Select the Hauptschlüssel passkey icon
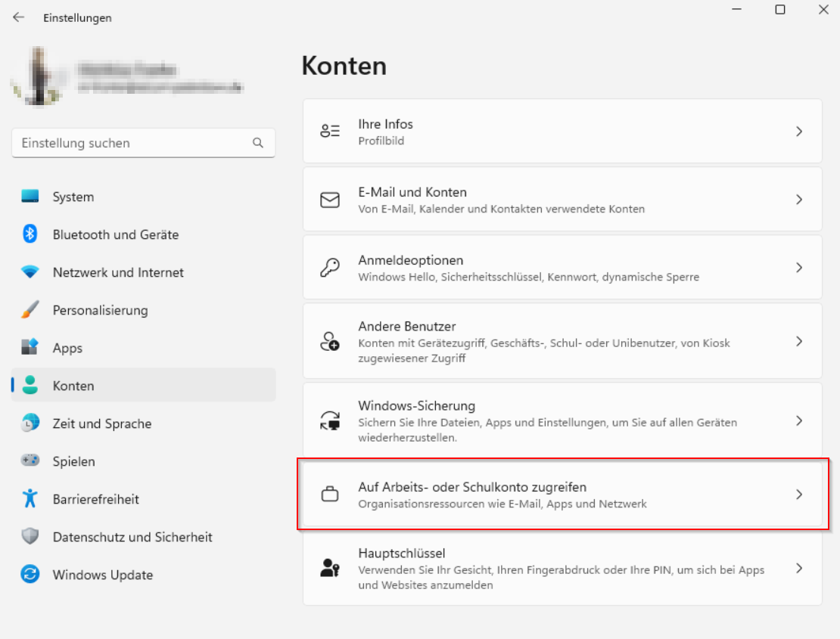The width and height of the screenshot is (840, 639). coord(329,568)
